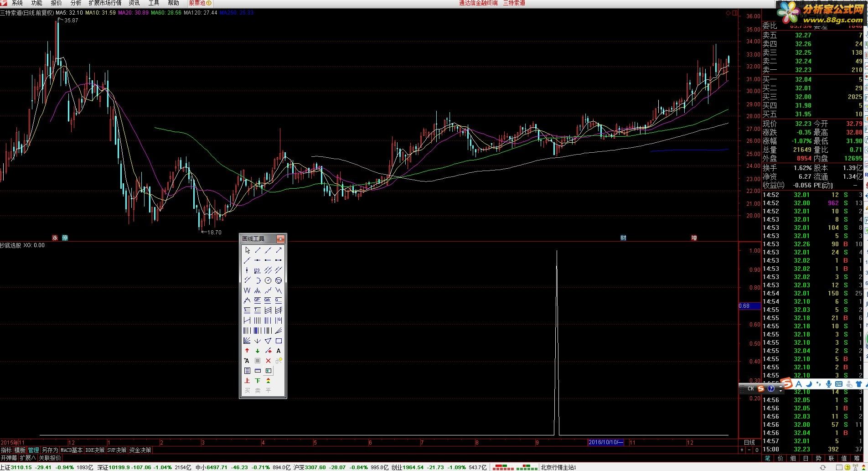Open the 扩展市场行情 menu

pos(105,3)
